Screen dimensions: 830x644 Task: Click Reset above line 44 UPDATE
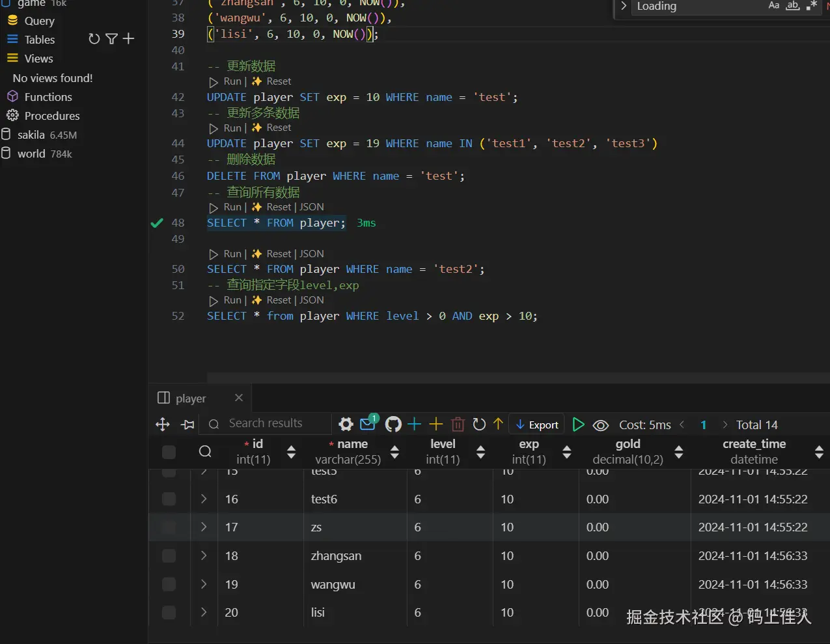click(279, 128)
